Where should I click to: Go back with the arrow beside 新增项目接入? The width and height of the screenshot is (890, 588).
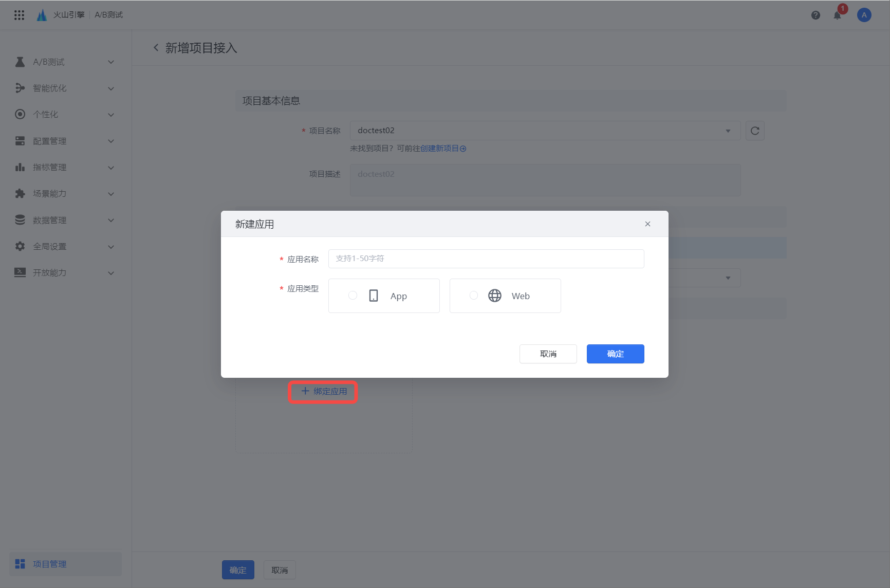[156, 48]
